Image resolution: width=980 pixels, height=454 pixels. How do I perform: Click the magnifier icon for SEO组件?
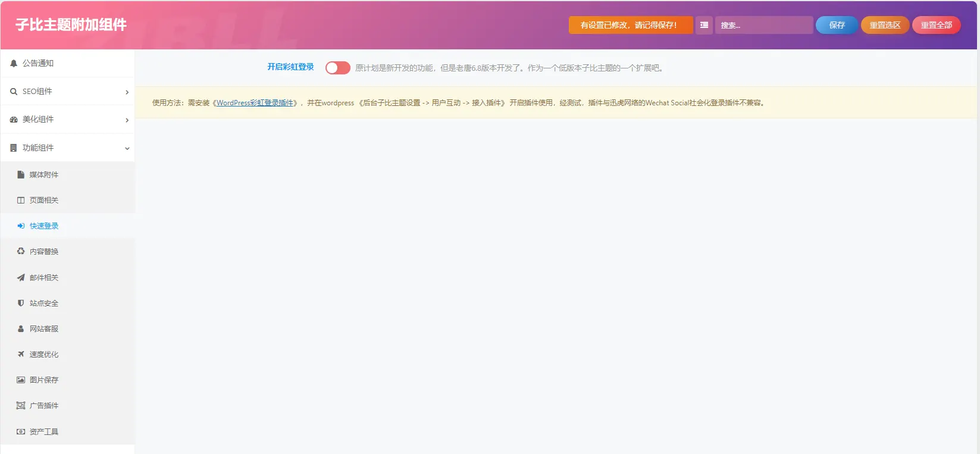click(x=14, y=91)
